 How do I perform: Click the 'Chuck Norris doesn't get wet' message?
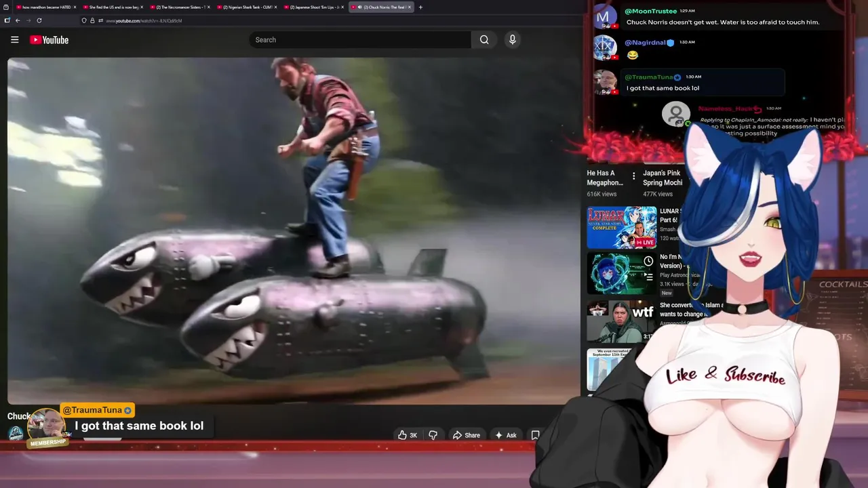(722, 22)
